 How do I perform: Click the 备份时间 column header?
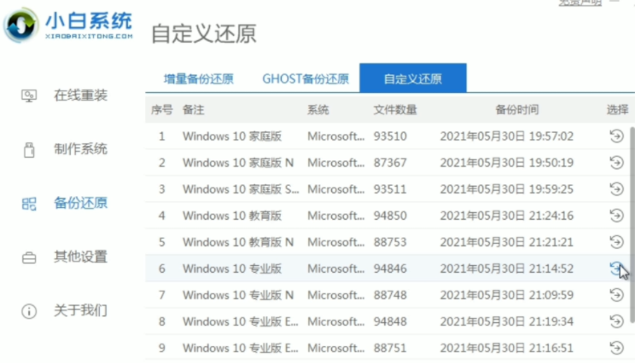517,110
